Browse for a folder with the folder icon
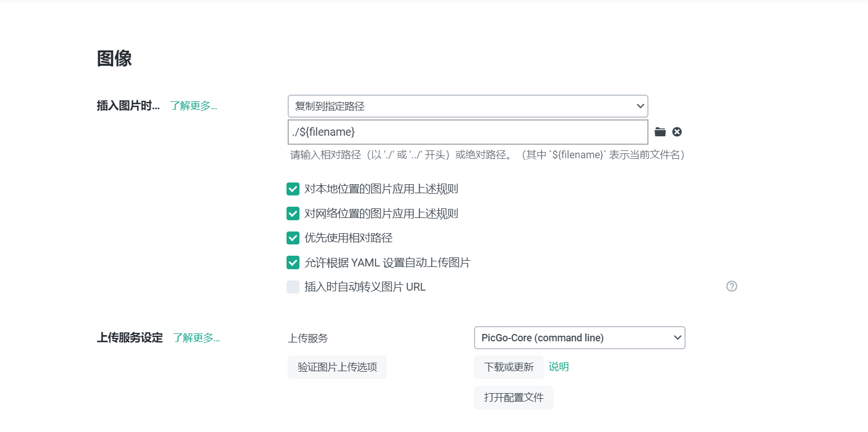868x432 pixels. coord(660,131)
